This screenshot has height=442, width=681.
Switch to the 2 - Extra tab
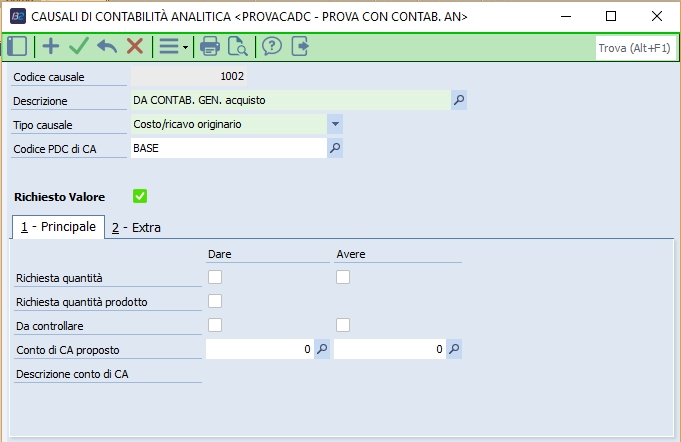tap(136, 227)
